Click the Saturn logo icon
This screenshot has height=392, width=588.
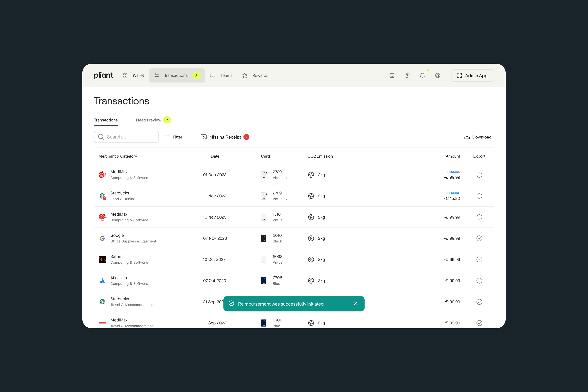click(102, 260)
